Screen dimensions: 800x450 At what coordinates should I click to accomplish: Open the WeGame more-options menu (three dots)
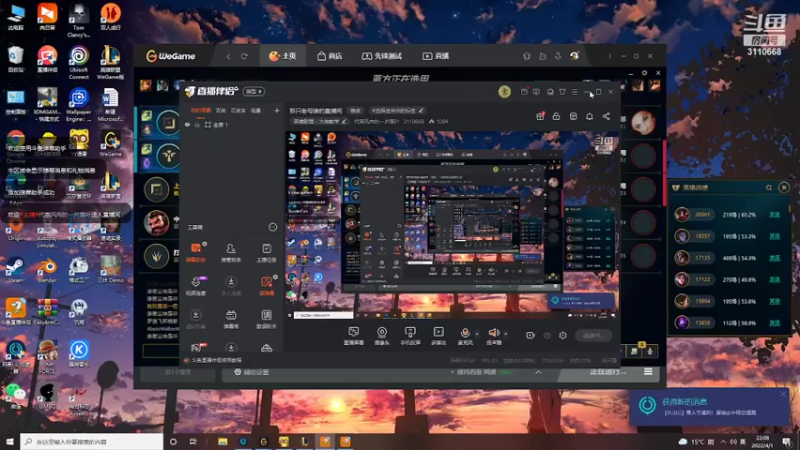tap(610, 56)
